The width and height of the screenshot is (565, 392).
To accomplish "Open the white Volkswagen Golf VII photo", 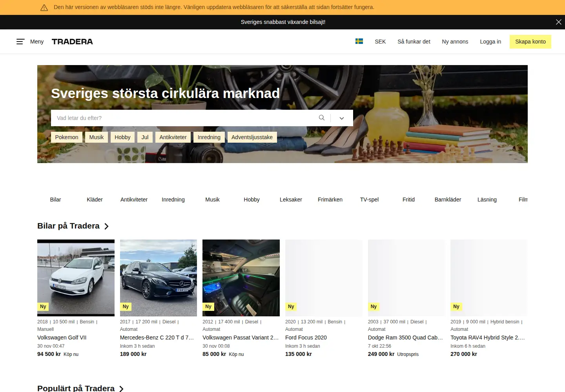I will 76,278.
